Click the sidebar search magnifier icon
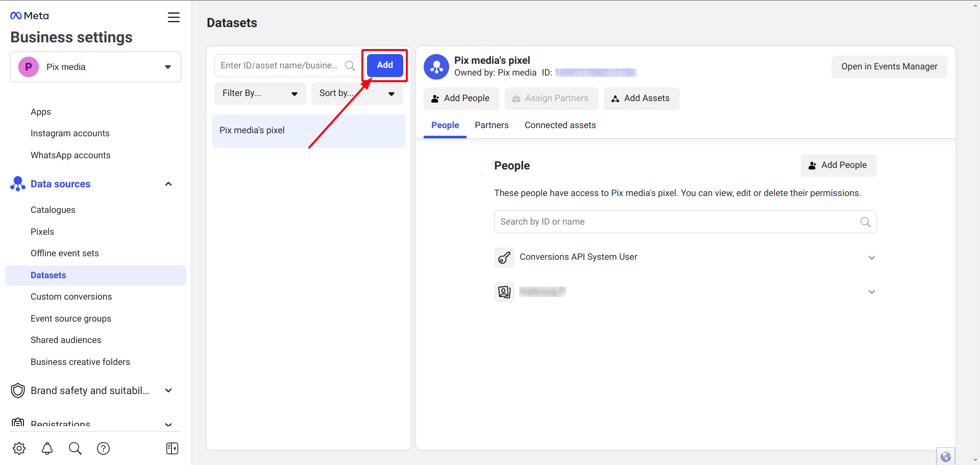This screenshot has width=980, height=465. point(75,448)
